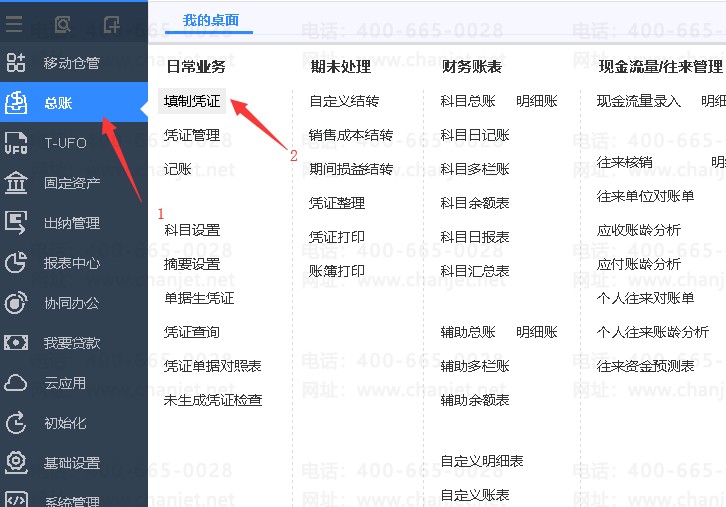This screenshot has height=507, width=726.
Task: Open 现金流量录入 link
Action: [638, 101]
